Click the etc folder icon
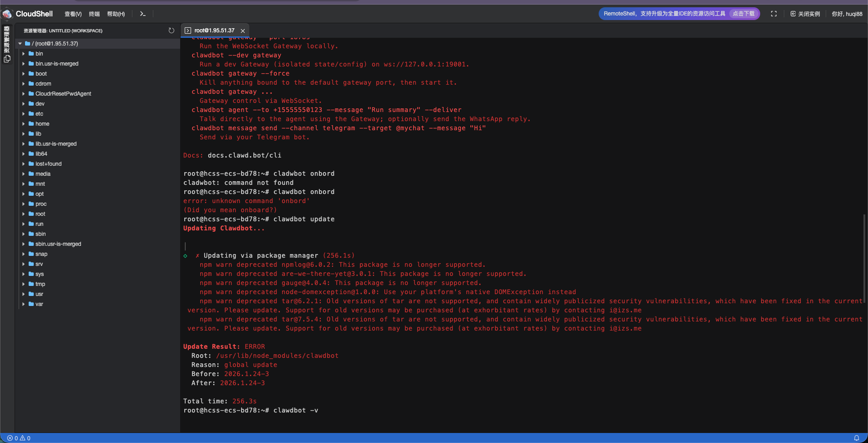The image size is (868, 443). (31, 114)
